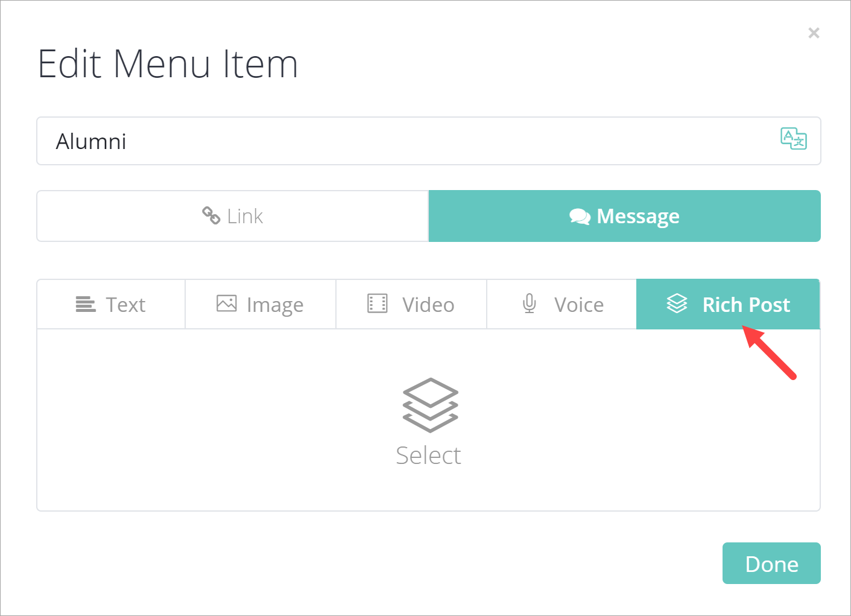Click the picture icon beside Image
This screenshot has width=851, height=616.
226,303
